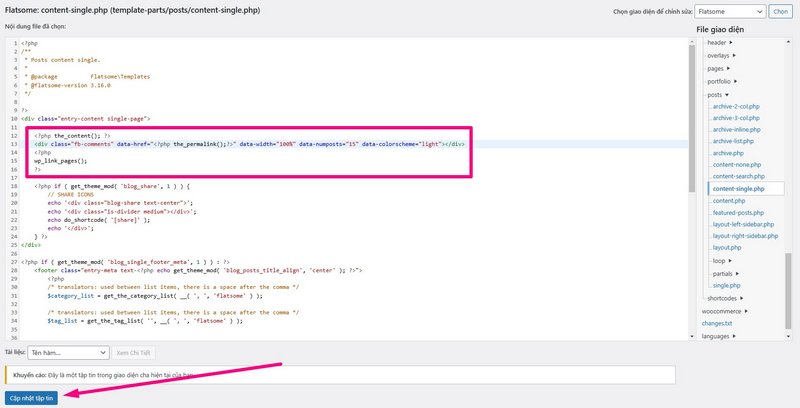Open single.php file
Viewport: 800px width, 408px height.
point(727,286)
